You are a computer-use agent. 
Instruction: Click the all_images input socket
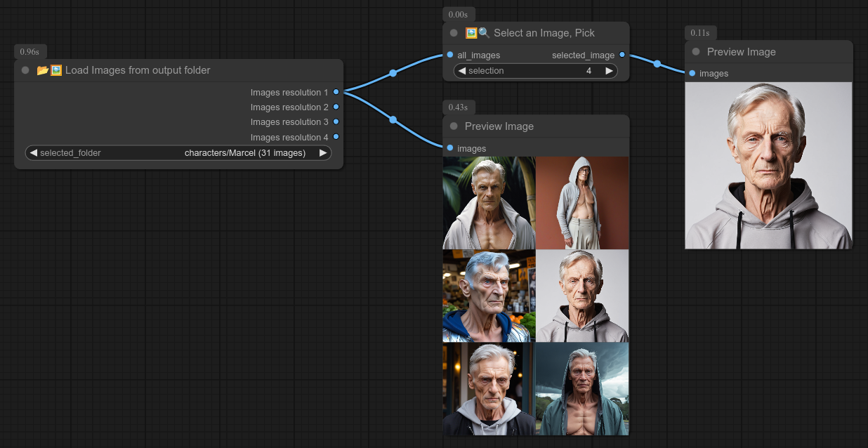450,55
